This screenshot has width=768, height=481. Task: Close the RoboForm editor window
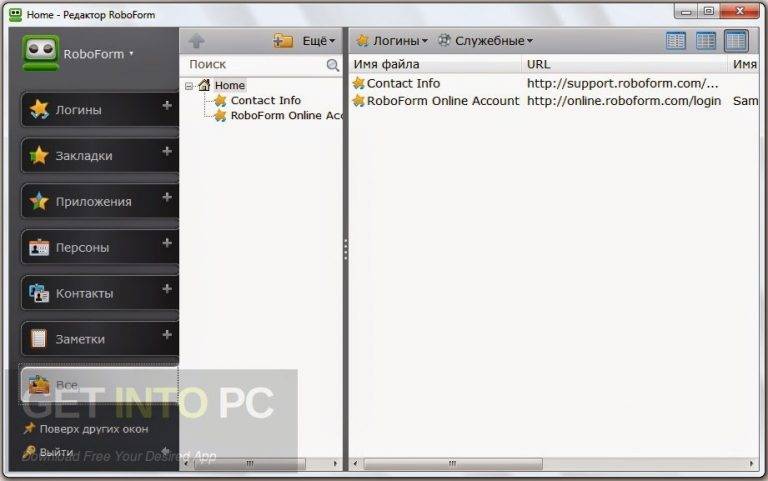click(x=740, y=11)
